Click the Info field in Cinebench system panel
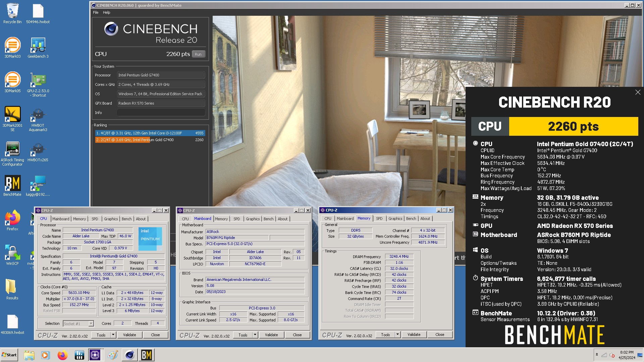Screen dimensions: 644x362 tap(161, 113)
